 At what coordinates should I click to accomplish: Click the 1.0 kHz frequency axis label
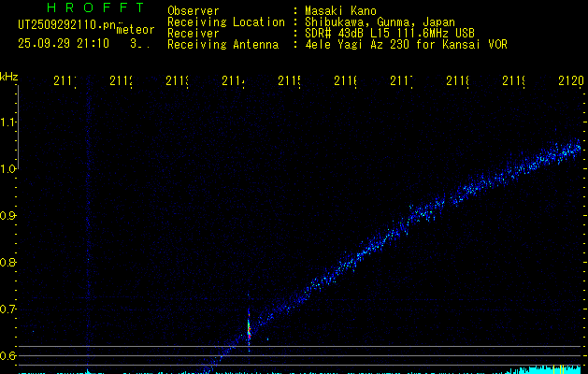pyautogui.click(x=8, y=168)
